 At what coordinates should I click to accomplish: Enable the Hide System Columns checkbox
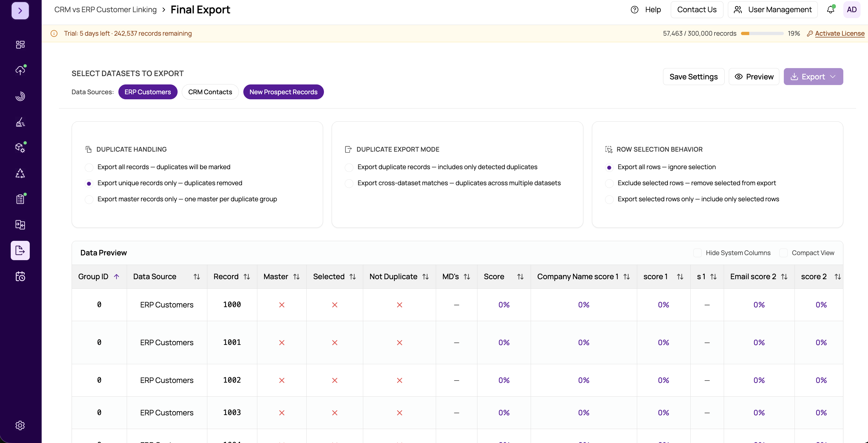(698, 253)
